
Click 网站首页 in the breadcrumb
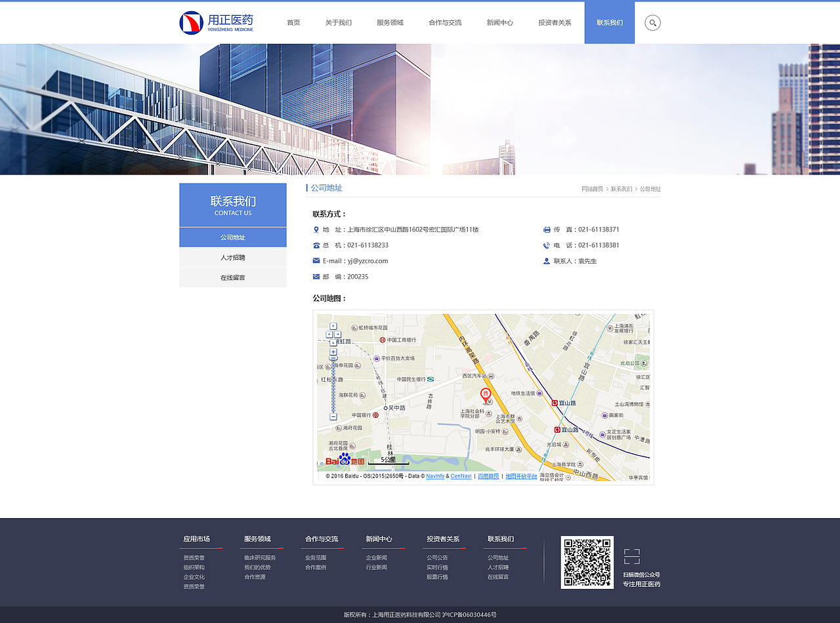coord(592,189)
